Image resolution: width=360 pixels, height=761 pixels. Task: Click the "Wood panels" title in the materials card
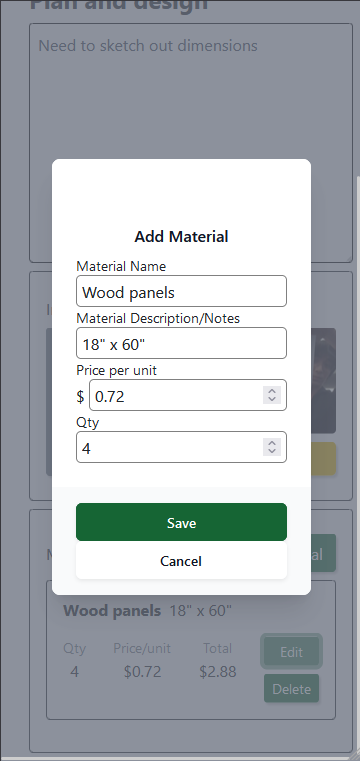pyautogui.click(x=112, y=611)
